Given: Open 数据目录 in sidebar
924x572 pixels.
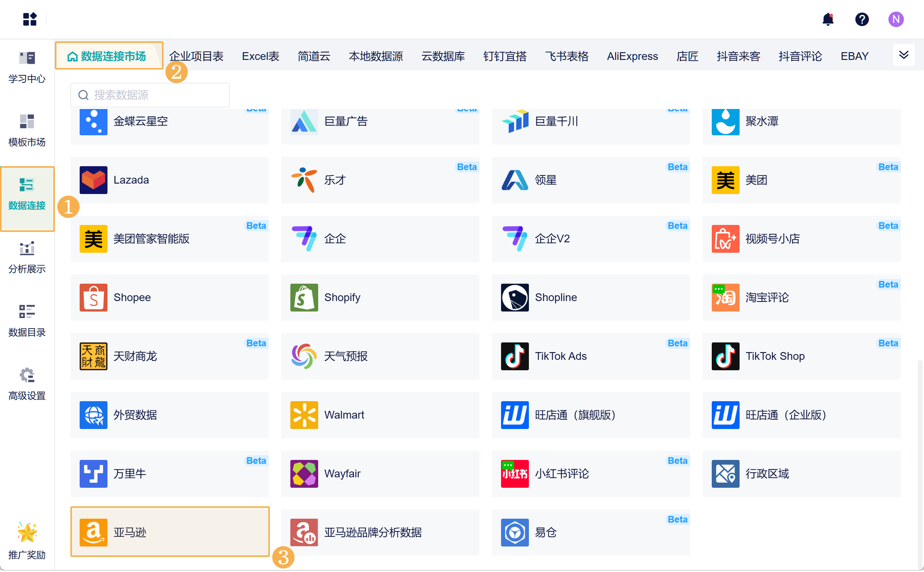Looking at the screenshot, I should point(27,321).
